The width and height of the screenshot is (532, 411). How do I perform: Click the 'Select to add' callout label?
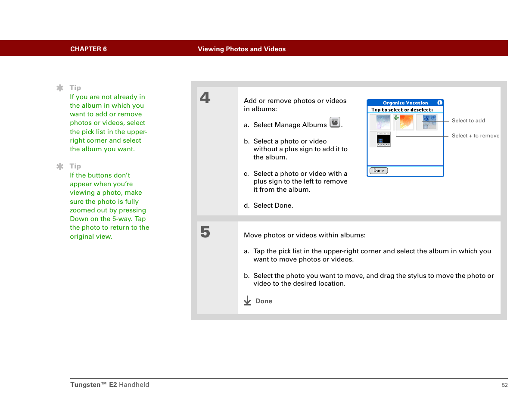click(468, 121)
